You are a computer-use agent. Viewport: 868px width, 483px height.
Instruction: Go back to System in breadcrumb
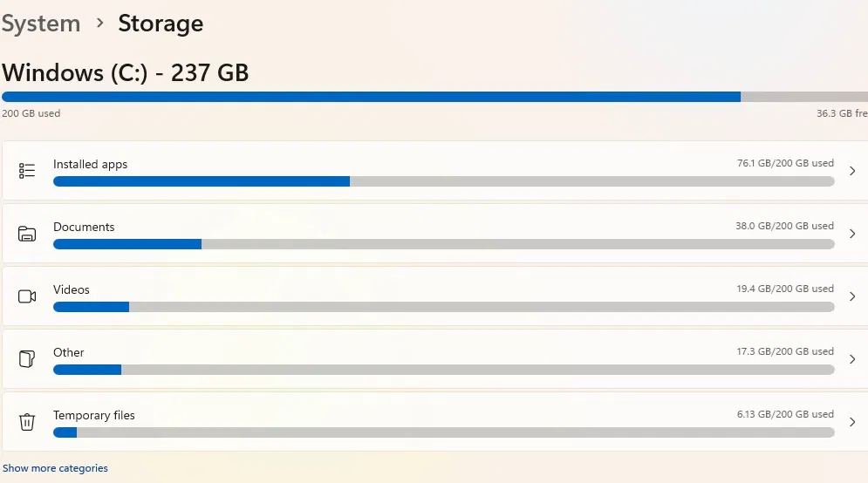(40, 24)
